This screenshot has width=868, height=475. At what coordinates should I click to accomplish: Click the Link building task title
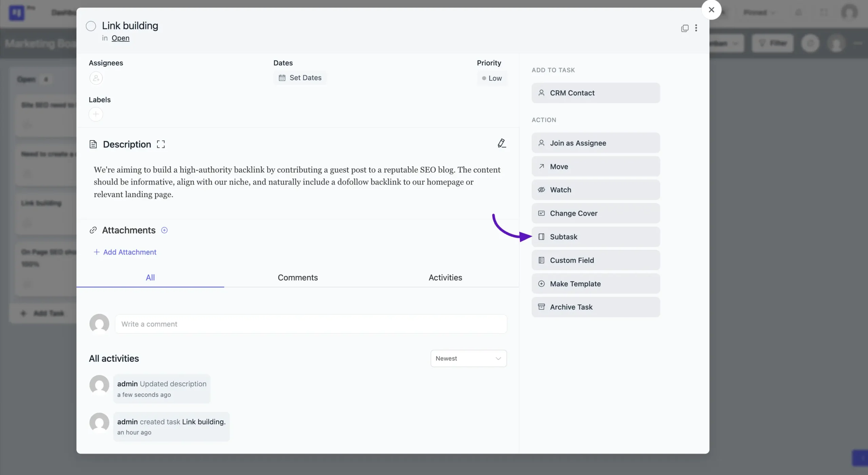pos(130,26)
